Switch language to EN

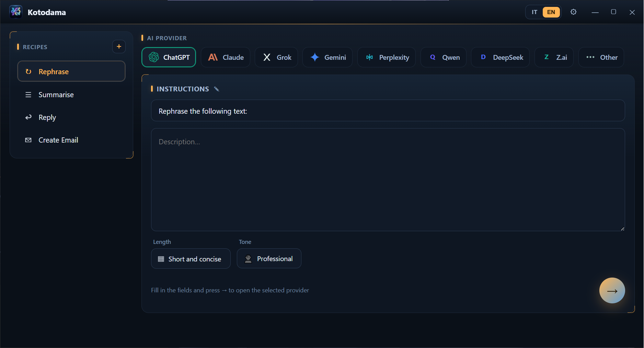(x=551, y=12)
